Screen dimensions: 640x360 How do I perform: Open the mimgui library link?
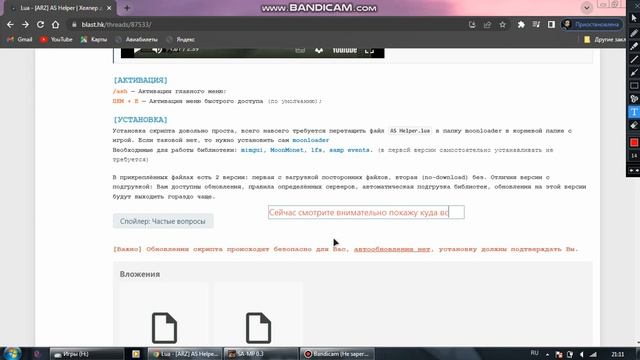coord(252,150)
